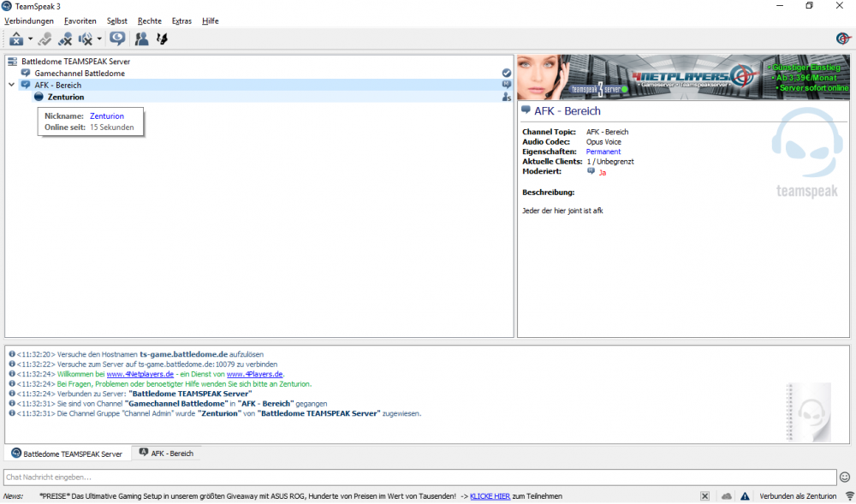Click the warning triangle status icon
Screen dimensions: 856x504
pyautogui.click(x=746, y=496)
